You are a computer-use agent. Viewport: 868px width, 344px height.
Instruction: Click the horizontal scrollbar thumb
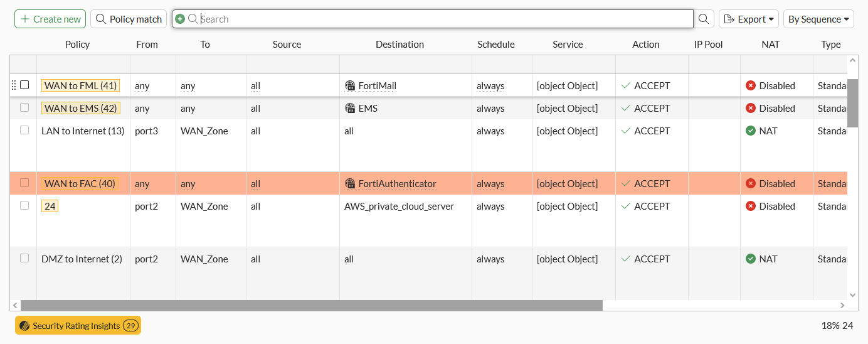[x=311, y=305]
